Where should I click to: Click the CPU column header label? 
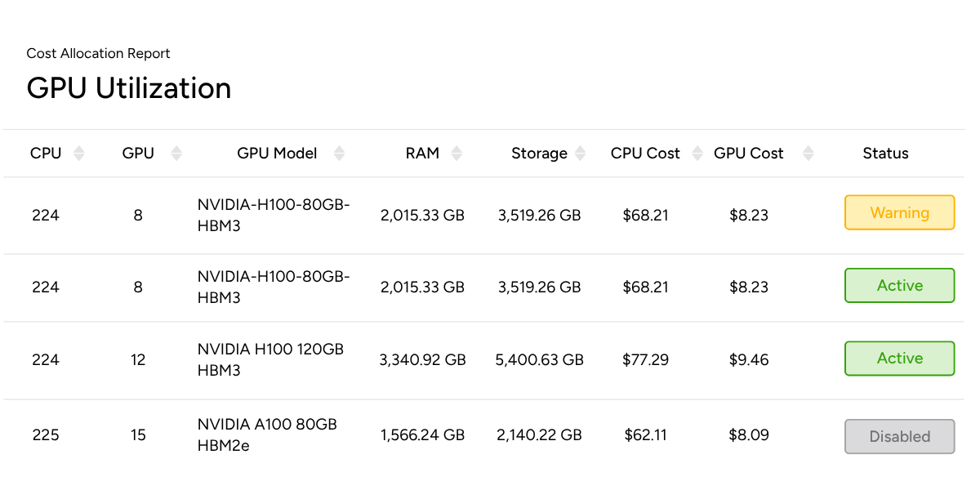46,154
